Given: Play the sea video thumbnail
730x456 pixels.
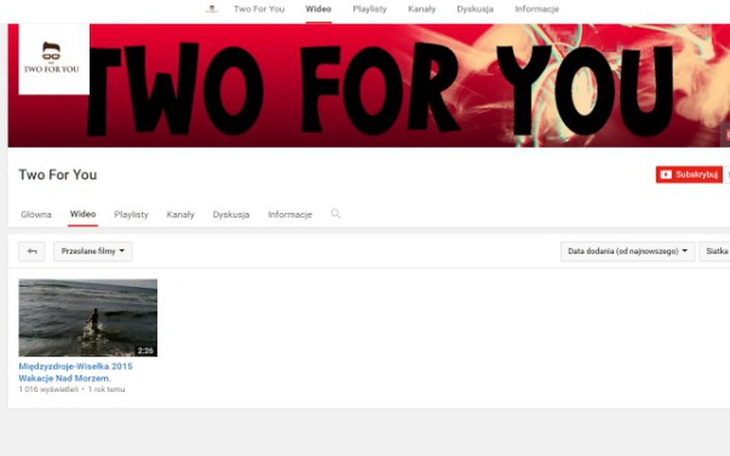Looking at the screenshot, I should 88,318.
